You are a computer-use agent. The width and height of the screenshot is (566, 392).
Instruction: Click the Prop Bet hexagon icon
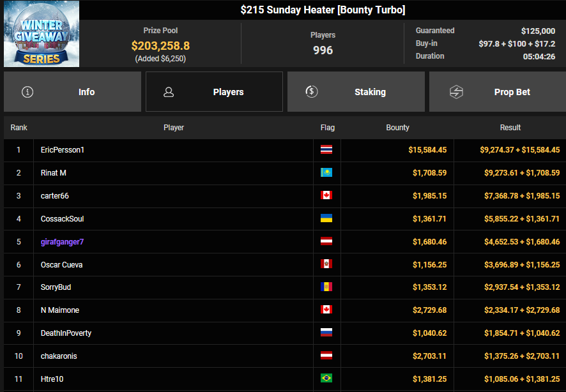pyautogui.click(x=456, y=92)
